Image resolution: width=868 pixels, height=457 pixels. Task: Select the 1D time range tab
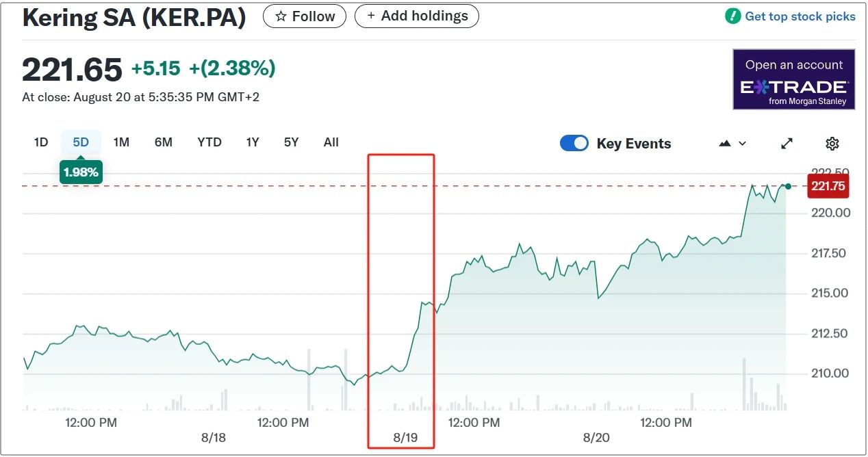[41, 142]
